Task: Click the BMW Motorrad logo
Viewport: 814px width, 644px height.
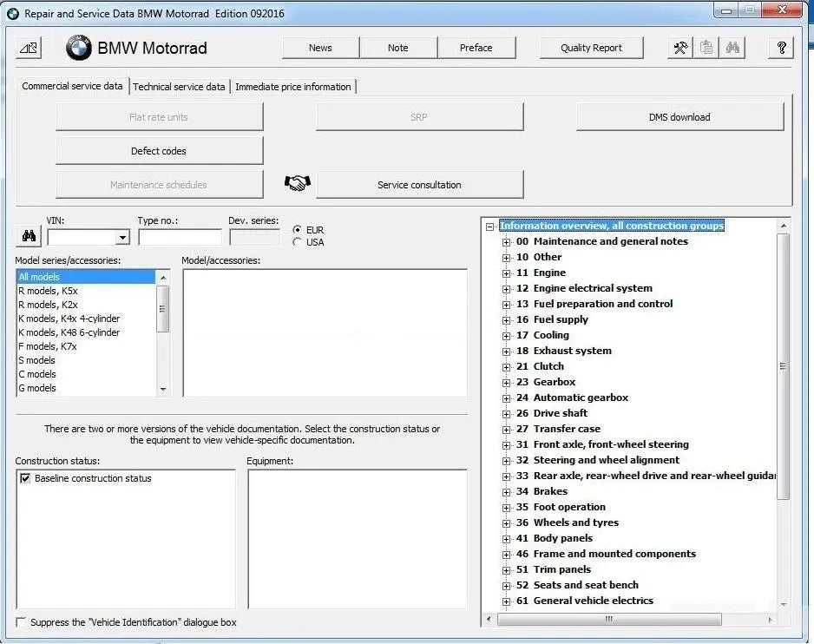Action: click(x=80, y=49)
